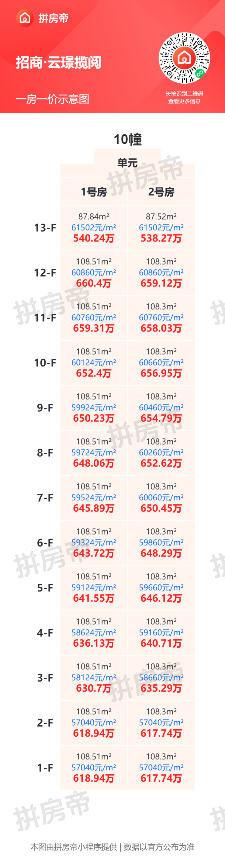
Task: Click the 长按识别二维码 caption text
Action: coord(184,94)
